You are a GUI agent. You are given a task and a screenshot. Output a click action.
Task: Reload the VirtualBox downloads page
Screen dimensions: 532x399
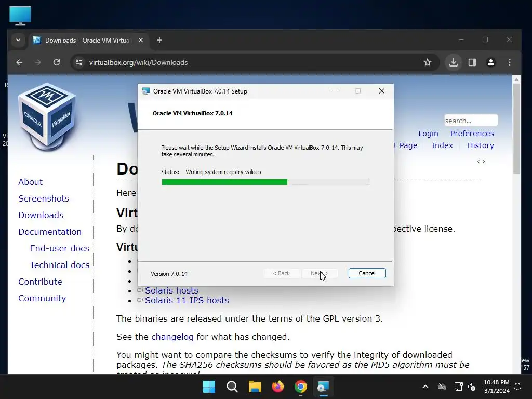(57, 62)
